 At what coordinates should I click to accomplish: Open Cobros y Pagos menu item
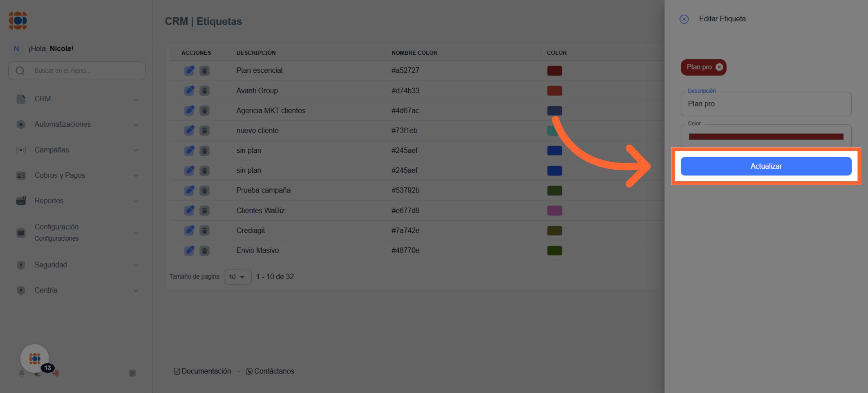click(77, 175)
